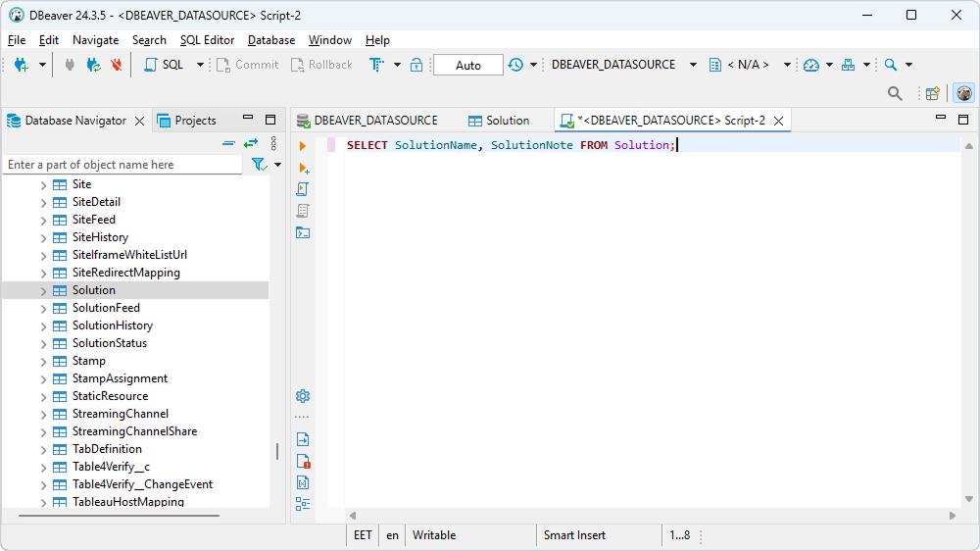Click the editor horizontal scrollbar track

(647, 516)
